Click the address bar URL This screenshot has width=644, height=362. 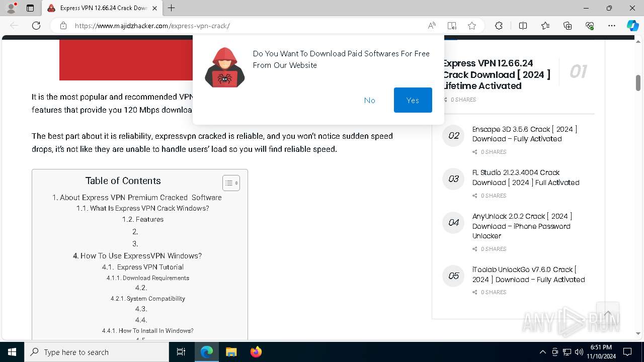[x=152, y=26]
